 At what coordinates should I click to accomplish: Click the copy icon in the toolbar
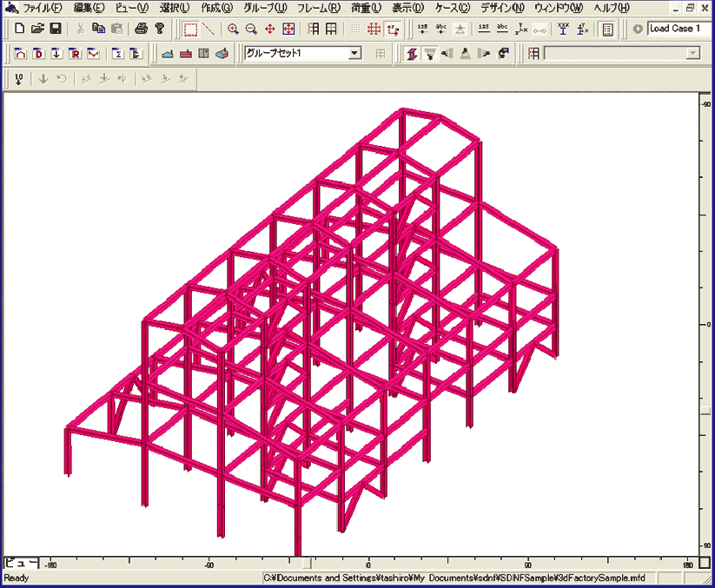pyautogui.click(x=98, y=29)
